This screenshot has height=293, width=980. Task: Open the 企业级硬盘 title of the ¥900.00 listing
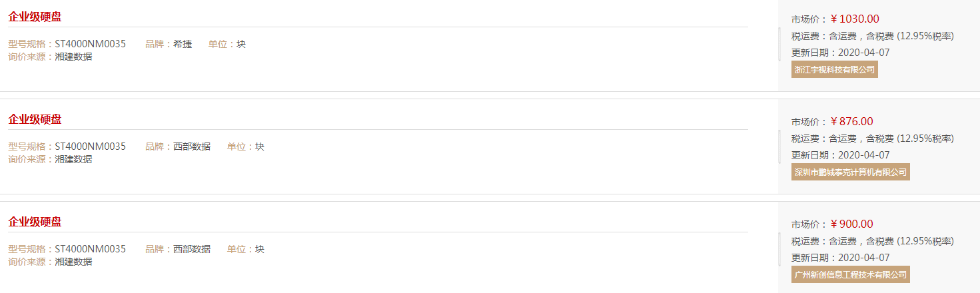(x=35, y=222)
